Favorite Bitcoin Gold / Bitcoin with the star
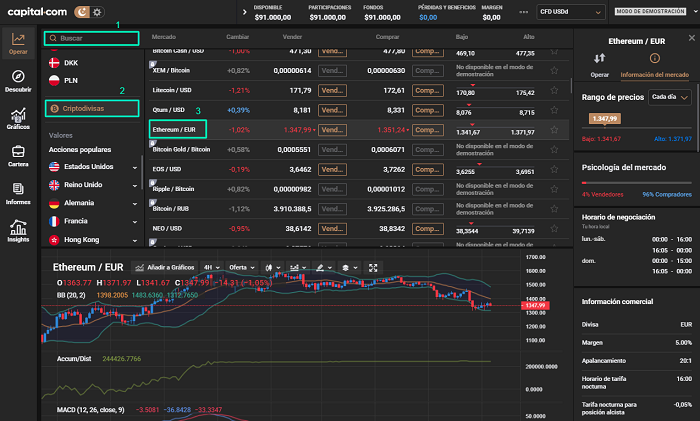 [x=554, y=150]
